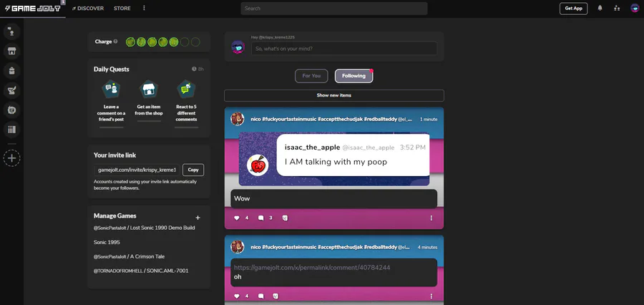Open the Store page
Viewport: 644px width, 305px height.
[x=122, y=8]
